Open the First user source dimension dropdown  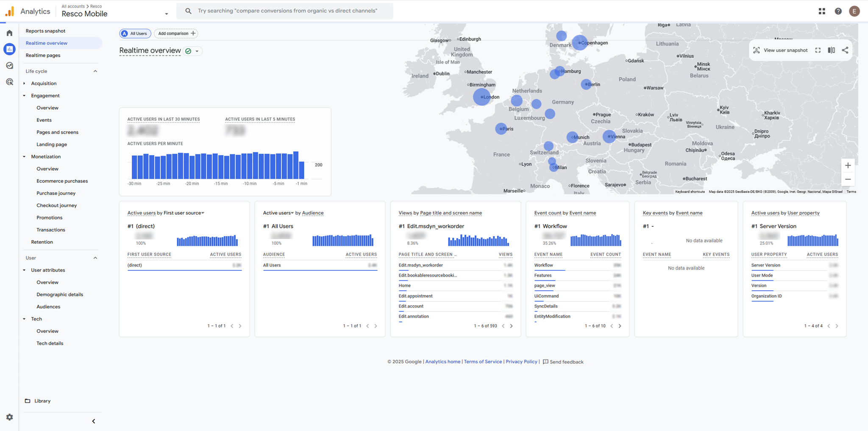[203, 213]
